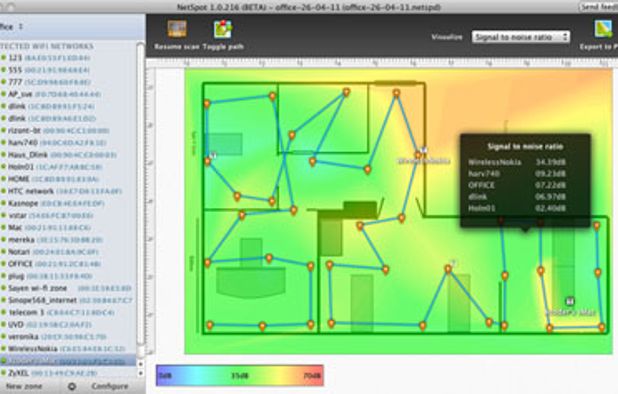Click the access point marker in bottom-right room
Screen dimensions: 618x394
tap(570, 301)
